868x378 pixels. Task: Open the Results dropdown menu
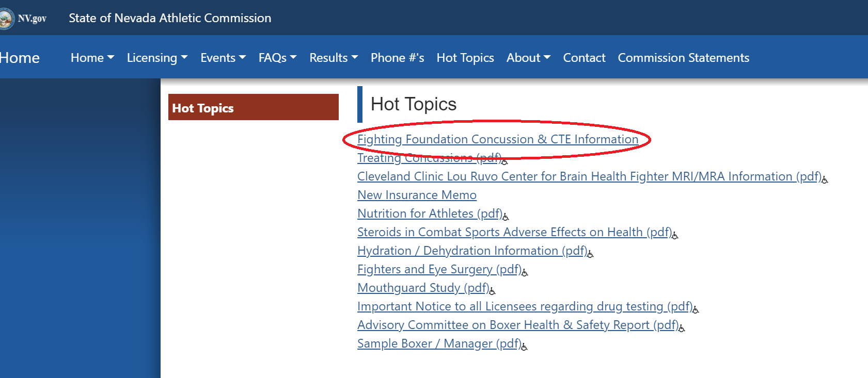click(334, 58)
